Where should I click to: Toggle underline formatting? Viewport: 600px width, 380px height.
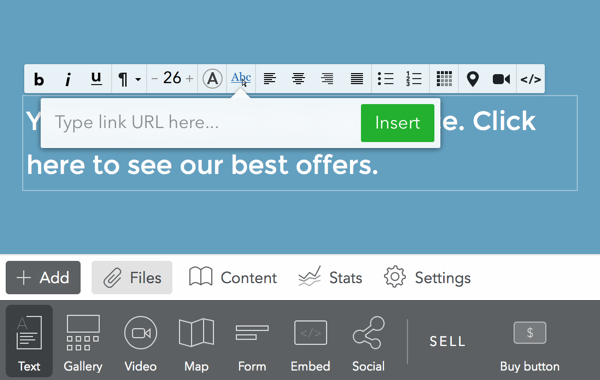[x=96, y=78]
